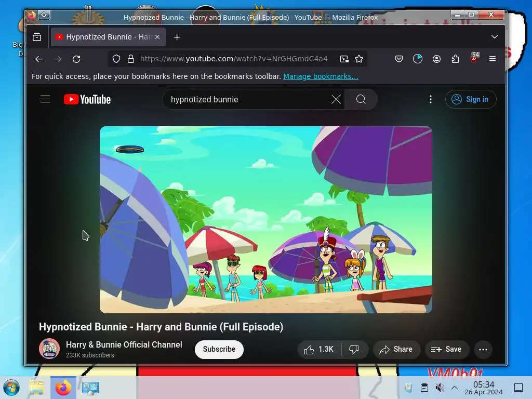Click the forward navigation arrow
Image resolution: width=532 pixels, height=399 pixels.
[x=58, y=59]
